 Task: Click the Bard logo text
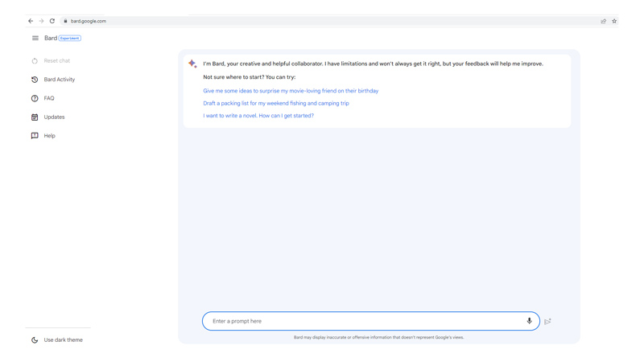point(51,38)
